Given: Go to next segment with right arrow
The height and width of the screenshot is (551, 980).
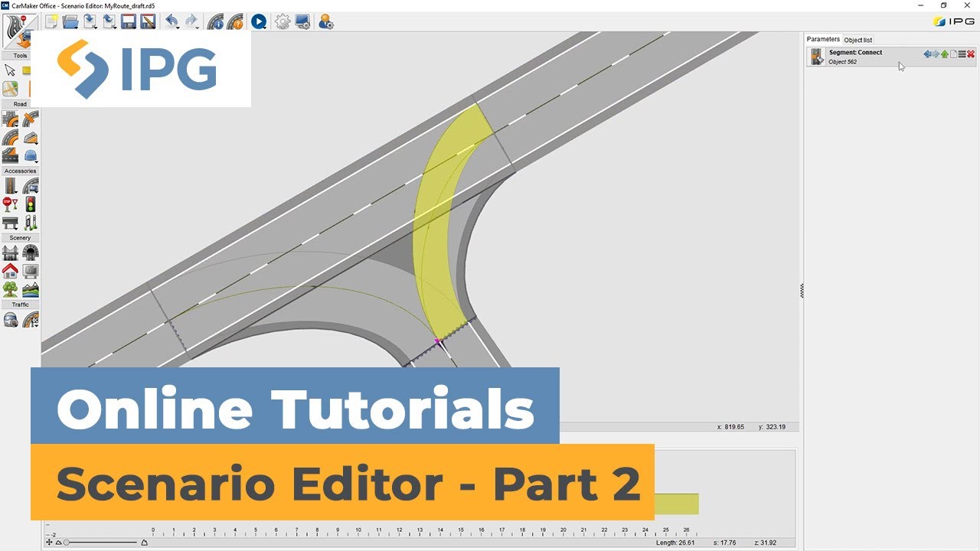Looking at the screenshot, I should [x=936, y=54].
